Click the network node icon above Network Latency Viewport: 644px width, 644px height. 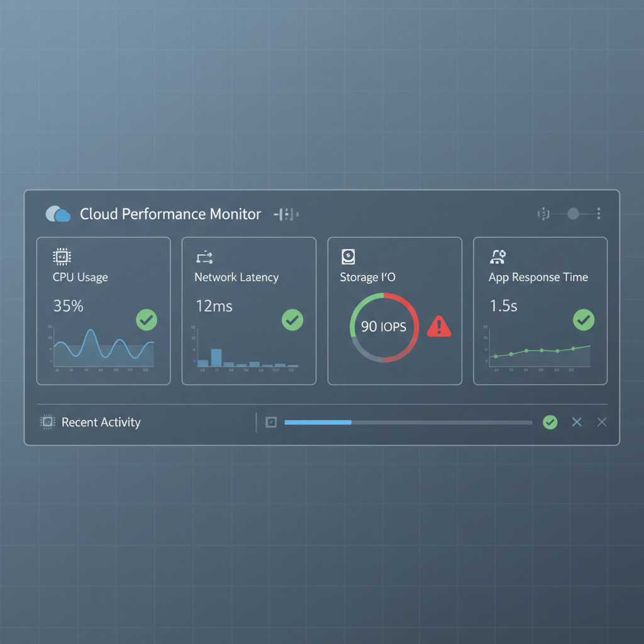click(204, 257)
